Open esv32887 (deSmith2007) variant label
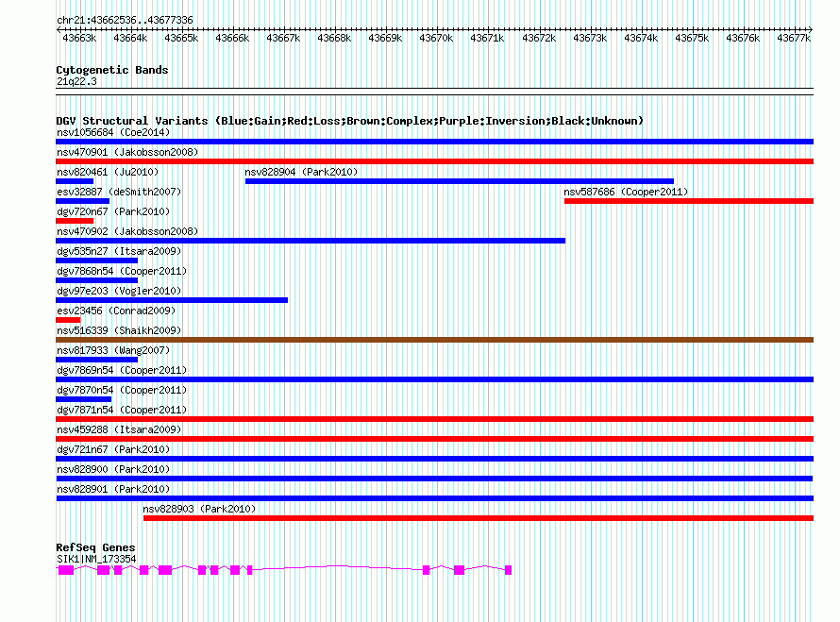This screenshot has height=622, width=840. click(x=119, y=192)
